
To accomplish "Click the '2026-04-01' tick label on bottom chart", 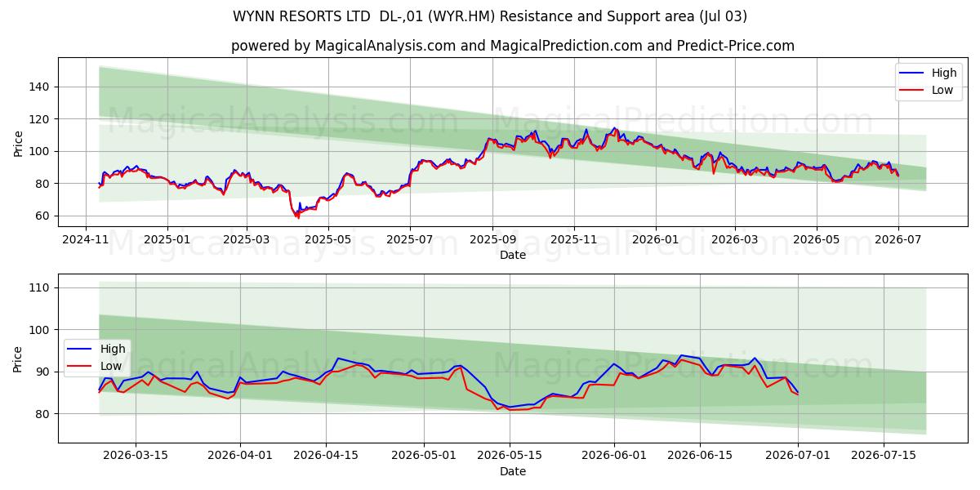I will [x=240, y=457].
